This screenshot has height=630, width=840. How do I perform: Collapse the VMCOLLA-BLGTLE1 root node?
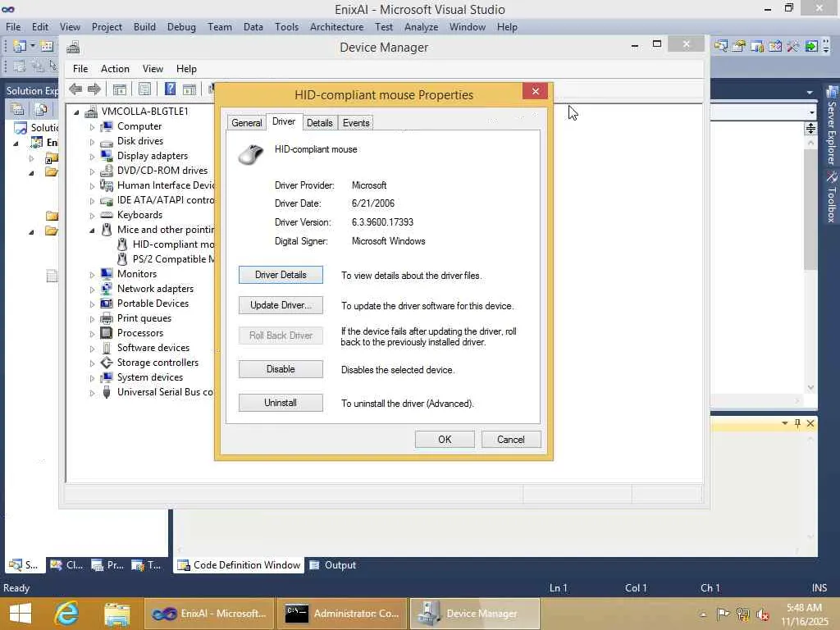click(76, 112)
